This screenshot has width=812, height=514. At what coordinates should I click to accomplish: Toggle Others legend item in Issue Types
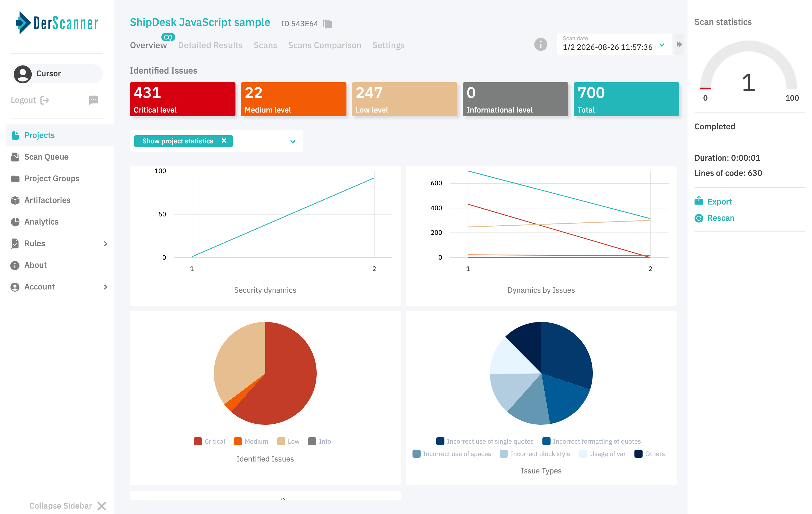[650, 454]
